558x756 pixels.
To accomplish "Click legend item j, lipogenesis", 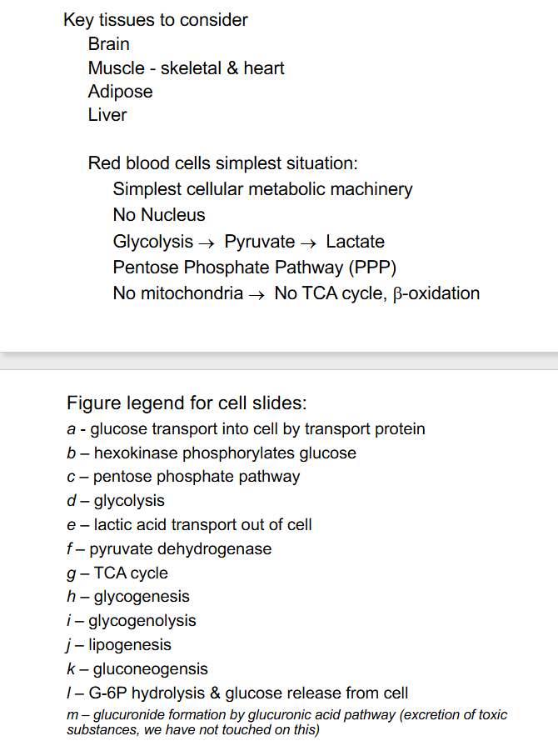I will pos(119,645).
